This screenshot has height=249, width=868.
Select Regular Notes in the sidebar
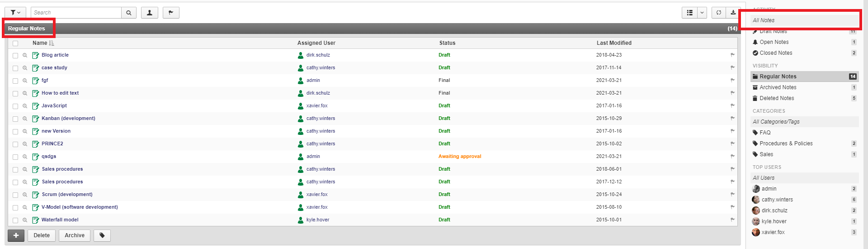(x=805, y=77)
